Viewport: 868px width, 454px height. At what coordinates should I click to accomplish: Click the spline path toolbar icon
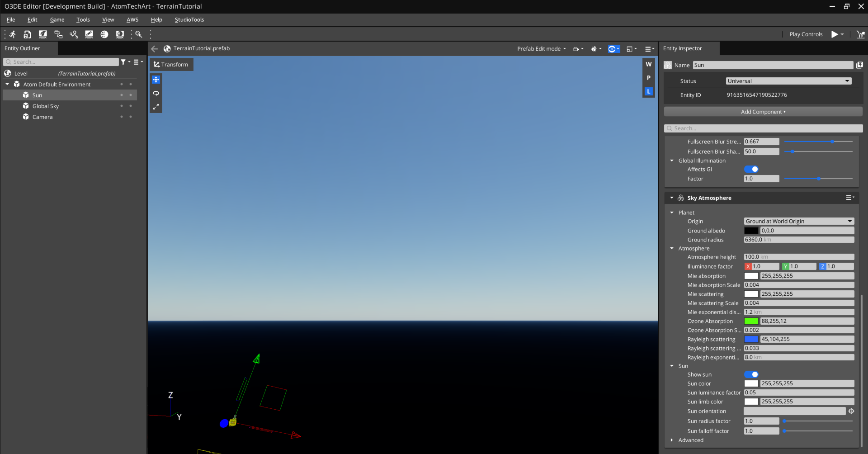73,34
